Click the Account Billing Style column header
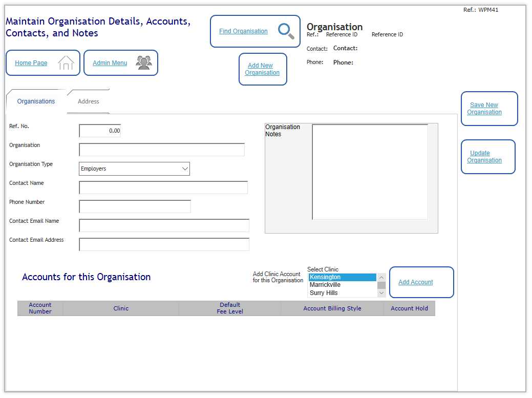Screen dimensions: 532x398 (x=332, y=308)
